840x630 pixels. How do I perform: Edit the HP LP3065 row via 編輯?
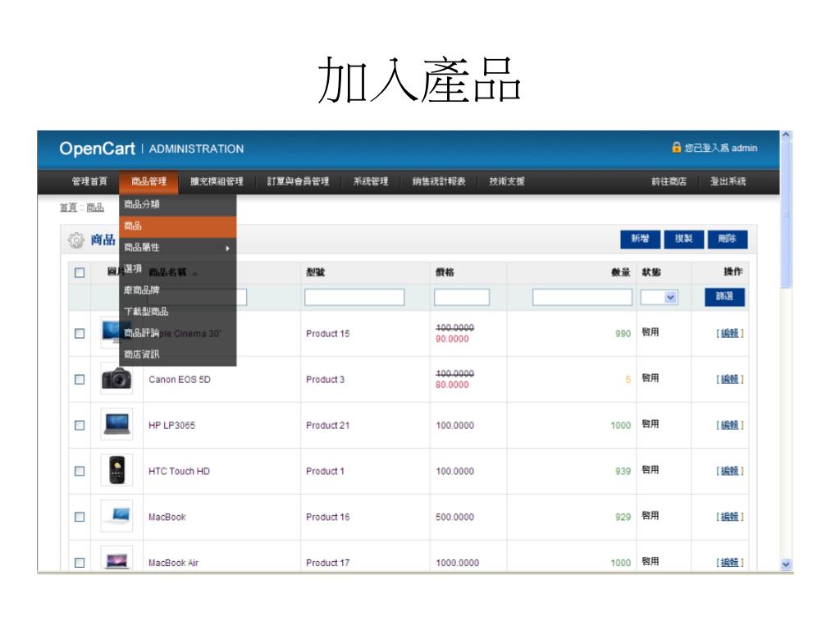[729, 426]
